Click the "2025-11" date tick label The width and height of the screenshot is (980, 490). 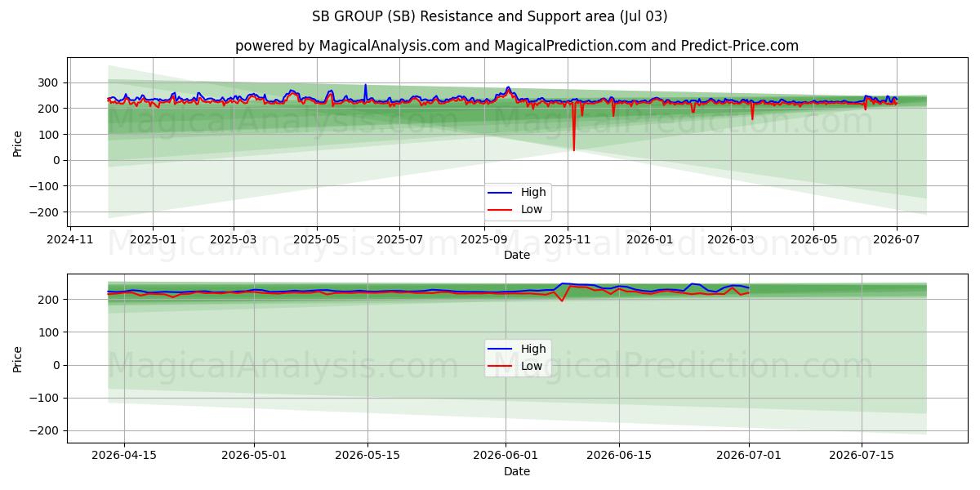coord(567,239)
